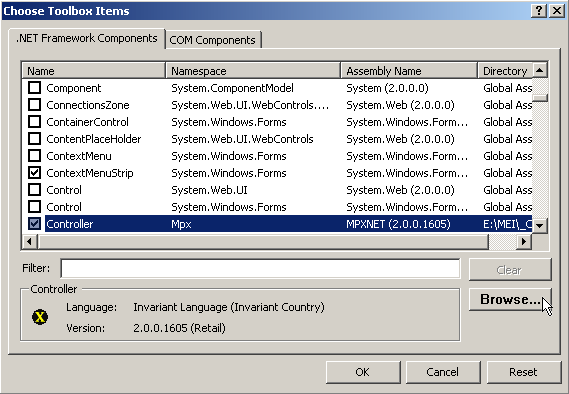Click into the Filter text field
The width and height of the screenshot is (569, 394).
click(x=260, y=268)
